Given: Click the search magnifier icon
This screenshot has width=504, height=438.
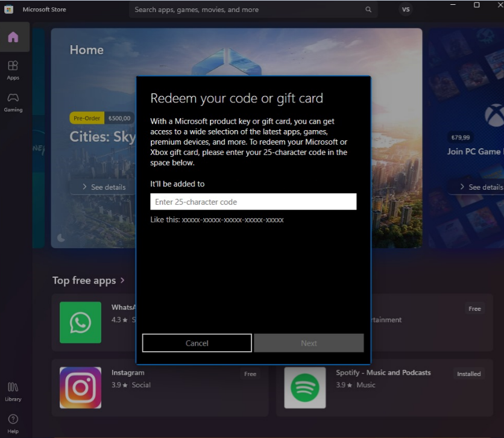Looking at the screenshot, I should (x=368, y=10).
